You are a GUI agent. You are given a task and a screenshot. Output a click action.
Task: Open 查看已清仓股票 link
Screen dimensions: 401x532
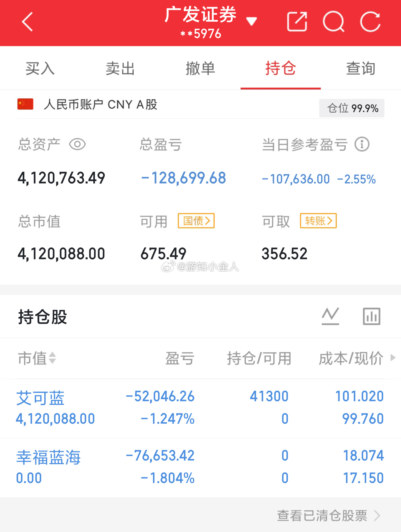click(x=329, y=515)
